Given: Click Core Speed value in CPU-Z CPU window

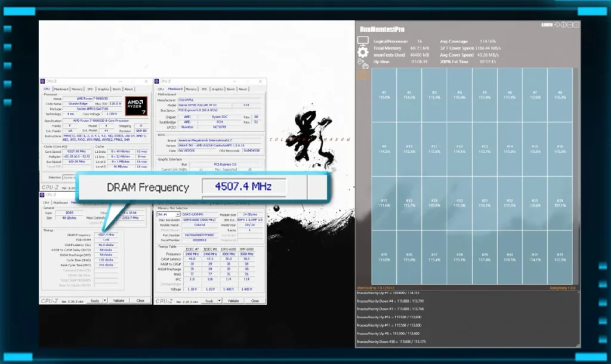Looking at the screenshot, I should (x=77, y=151).
